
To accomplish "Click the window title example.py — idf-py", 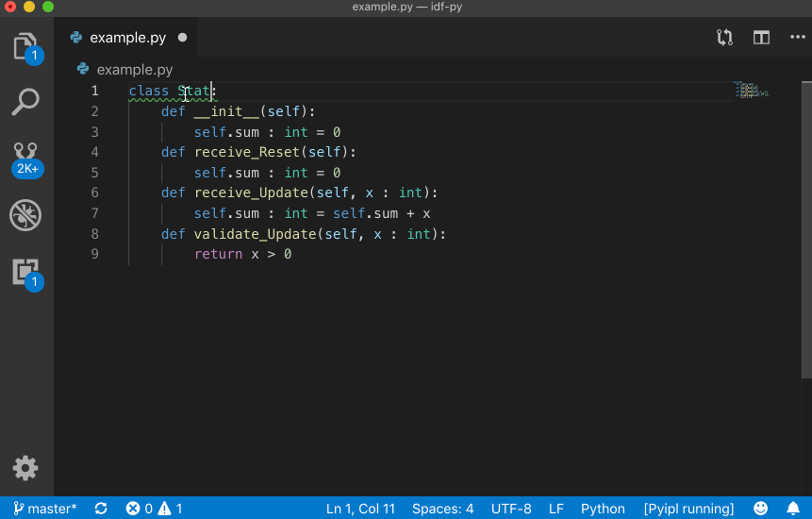I will click(x=407, y=7).
